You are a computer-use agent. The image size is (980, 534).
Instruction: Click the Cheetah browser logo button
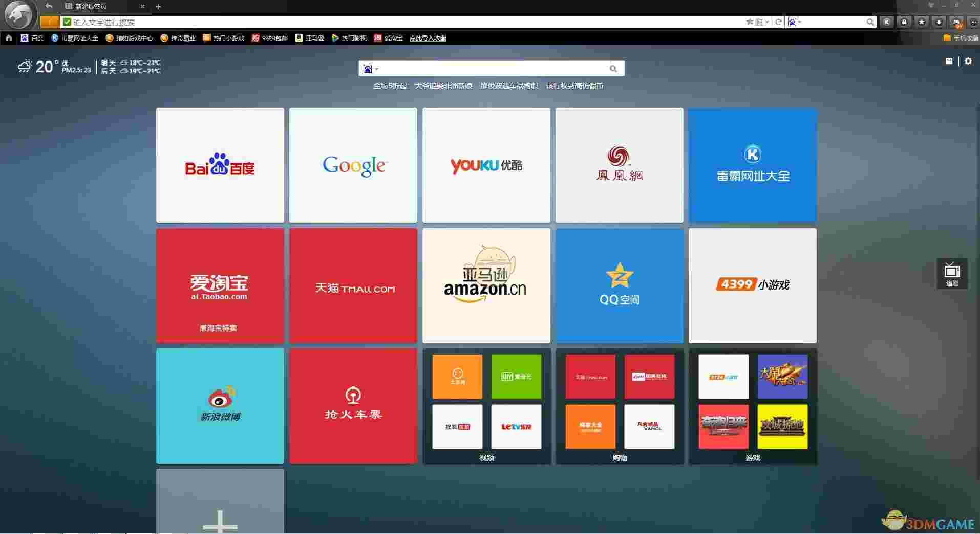point(19,15)
